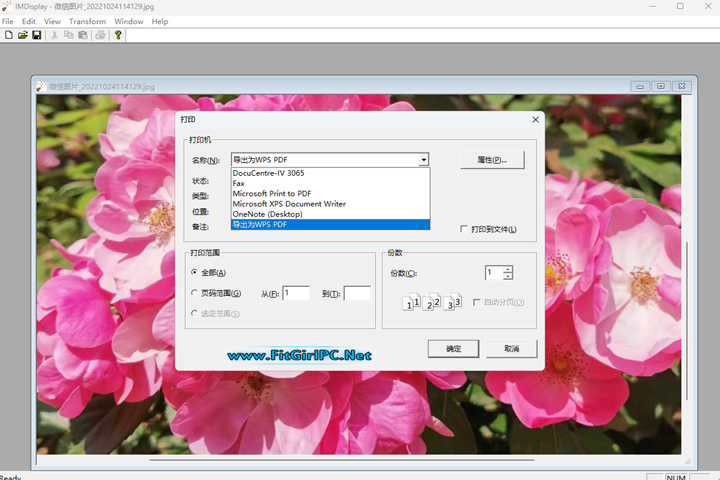Pick OneNote (Desktop) printer option
The image size is (720, 480).
click(x=267, y=214)
